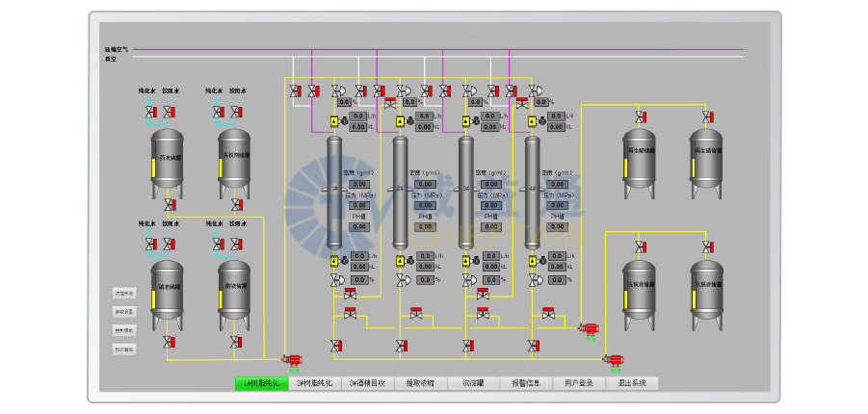Click the top button in left side panel
This screenshot has width=868, height=414.
click(x=124, y=294)
